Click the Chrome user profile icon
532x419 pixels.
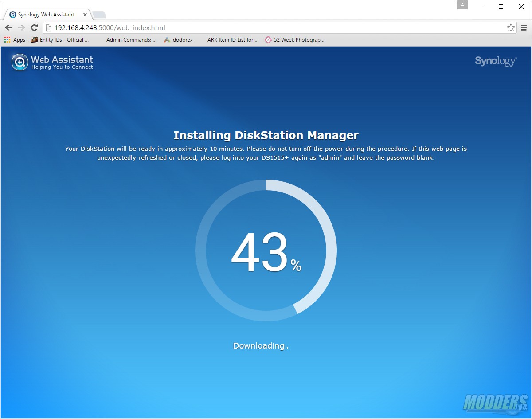[462, 5]
